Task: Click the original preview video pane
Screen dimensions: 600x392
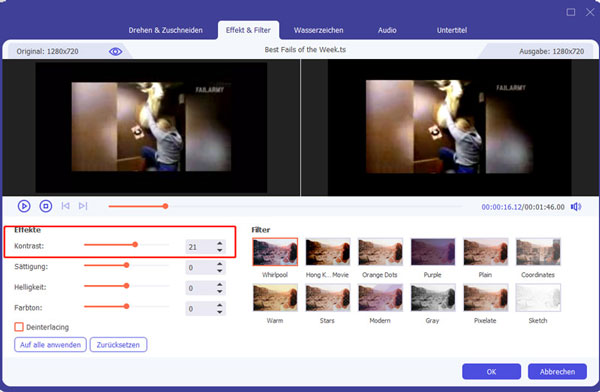Action: pos(151,127)
